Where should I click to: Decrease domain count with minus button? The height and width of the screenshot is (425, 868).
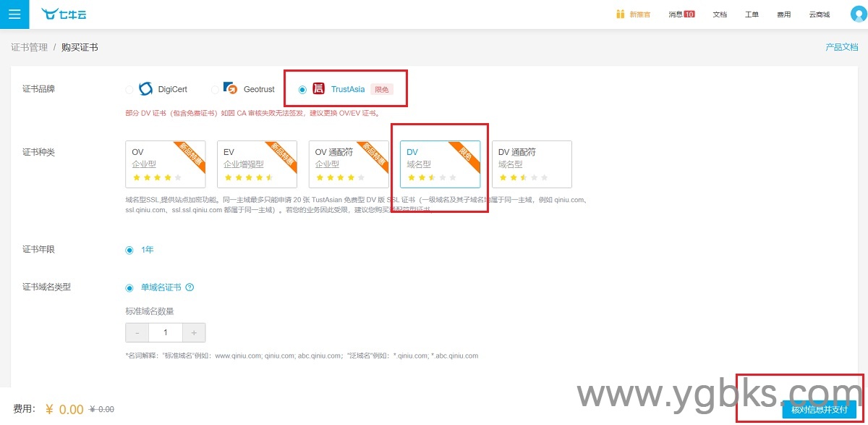tap(137, 332)
